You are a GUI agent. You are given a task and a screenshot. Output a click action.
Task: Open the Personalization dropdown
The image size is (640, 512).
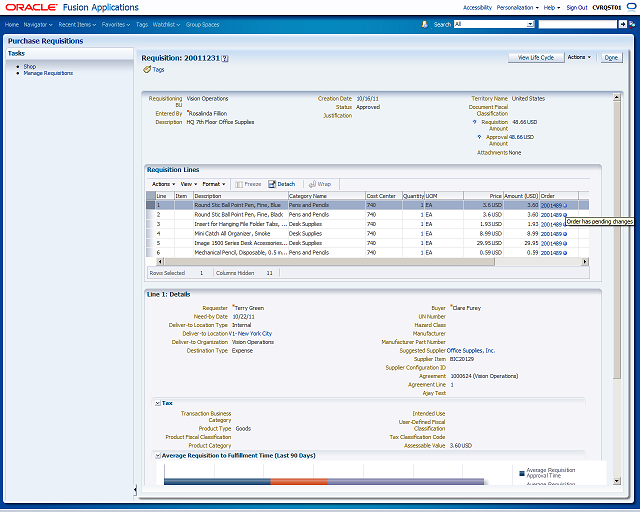pyautogui.click(x=518, y=7)
